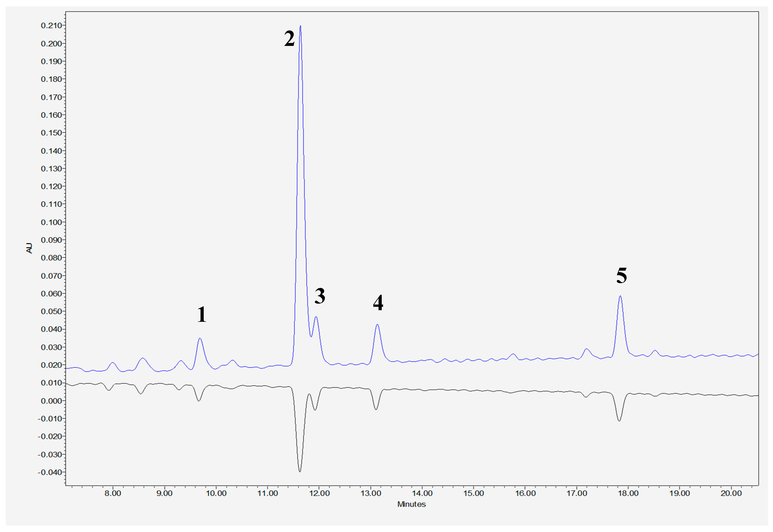Click the apex of the tallest blue peak

coord(300,26)
